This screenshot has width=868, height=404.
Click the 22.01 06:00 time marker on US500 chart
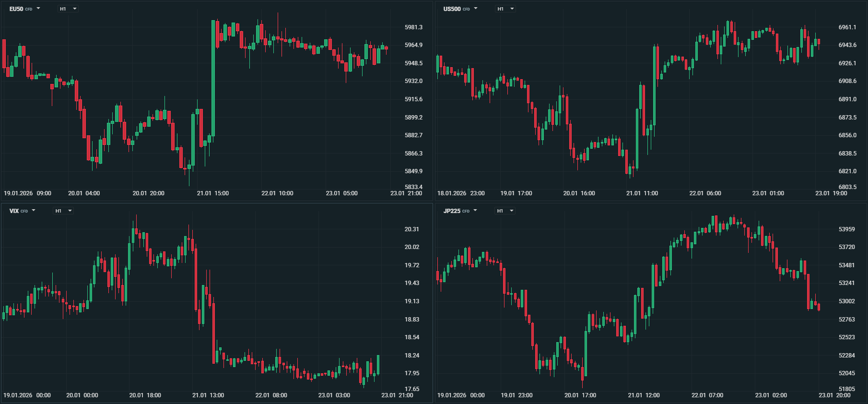[x=705, y=193]
